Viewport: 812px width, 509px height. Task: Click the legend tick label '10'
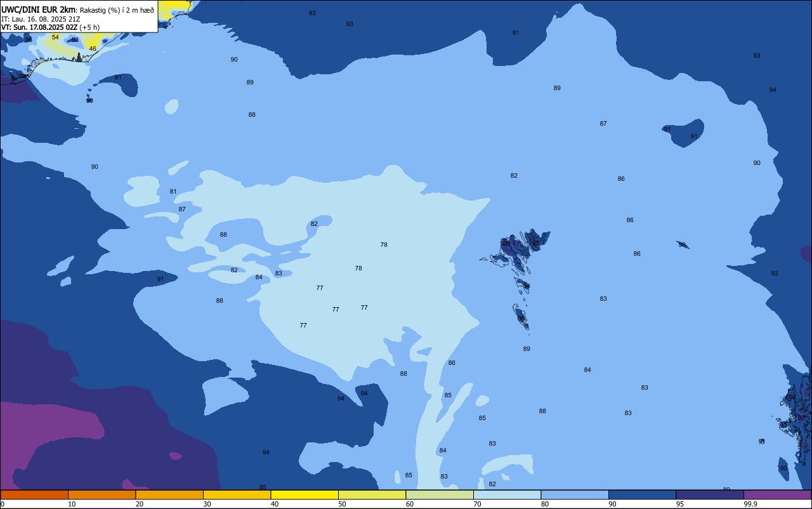72,504
